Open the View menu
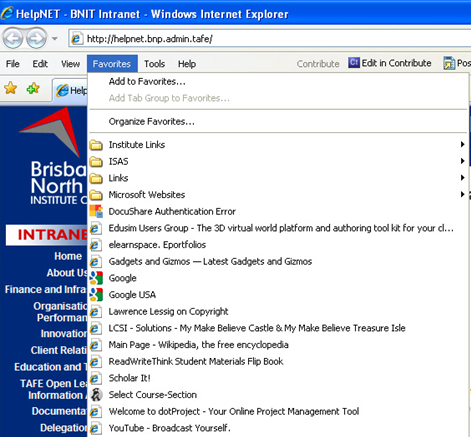Screen dimensions: 471x437 coord(70,64)
